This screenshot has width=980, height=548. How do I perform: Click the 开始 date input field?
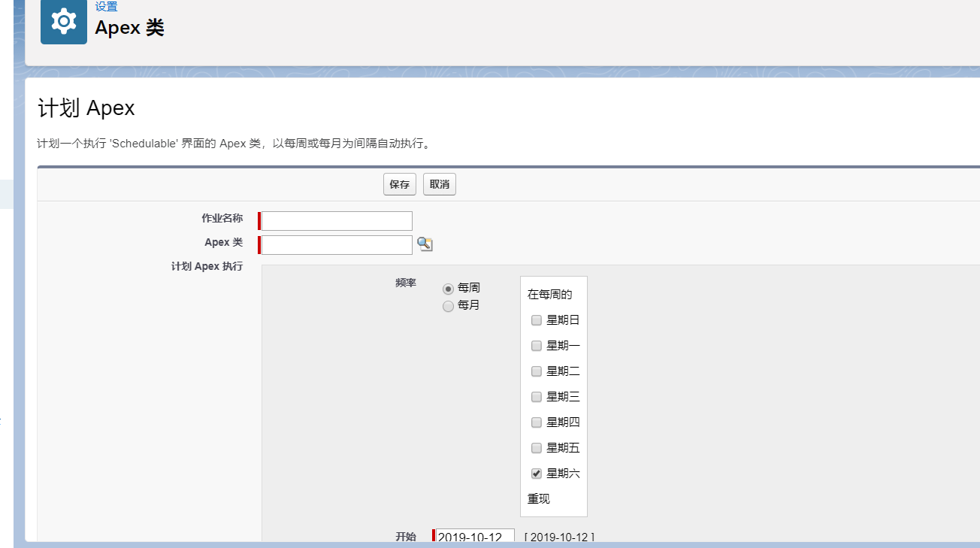[475, 537]
